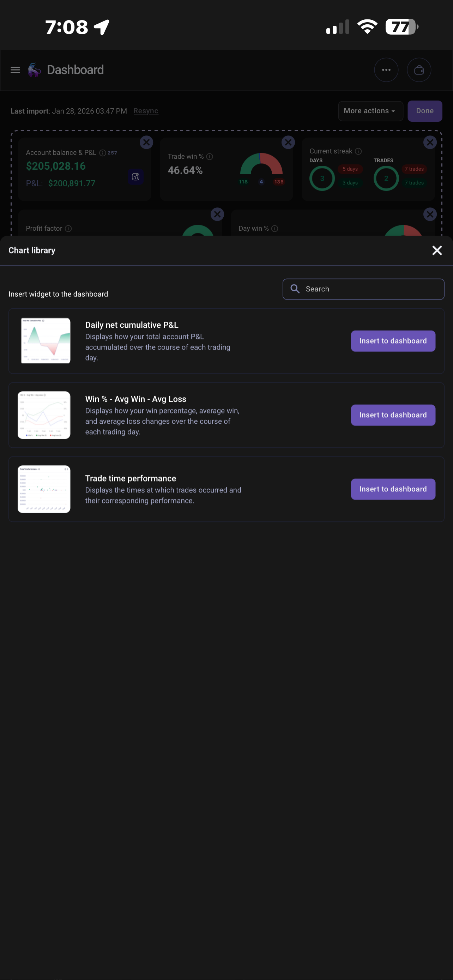The image size is (453, 980).
Task: Open the Trade time performance chart thumbnail
Action: tap(44, 489)
